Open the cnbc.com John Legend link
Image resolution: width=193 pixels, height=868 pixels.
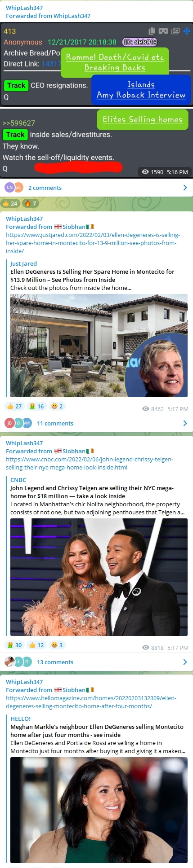90,463
